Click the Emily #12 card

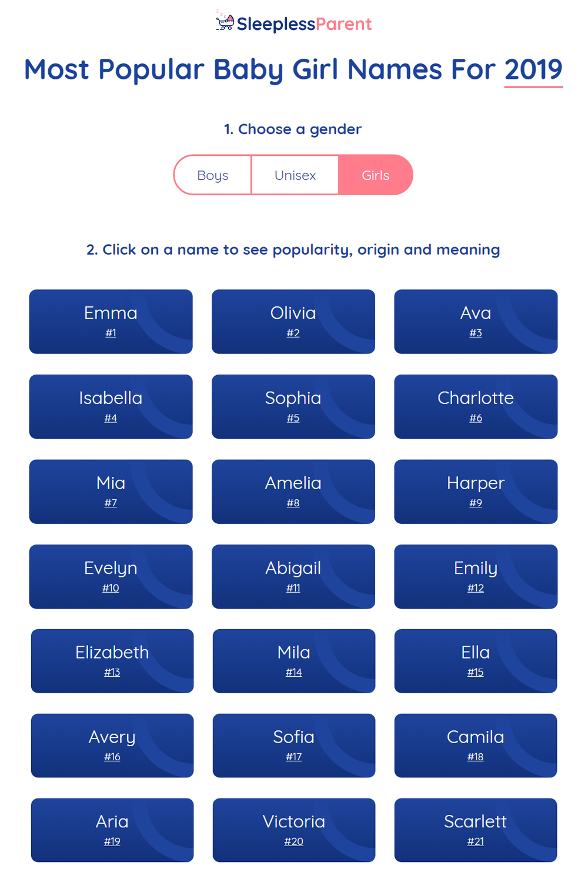tap(476, 577)
